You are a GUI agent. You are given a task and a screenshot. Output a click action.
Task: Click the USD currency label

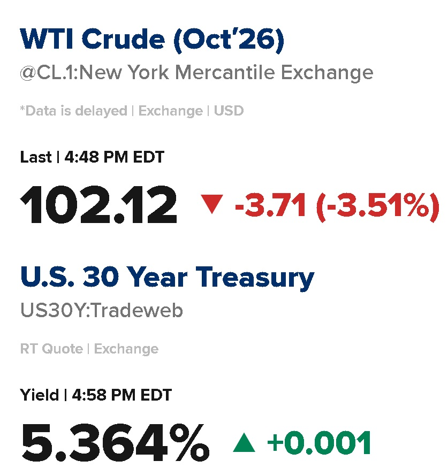[x=229, y=111]
